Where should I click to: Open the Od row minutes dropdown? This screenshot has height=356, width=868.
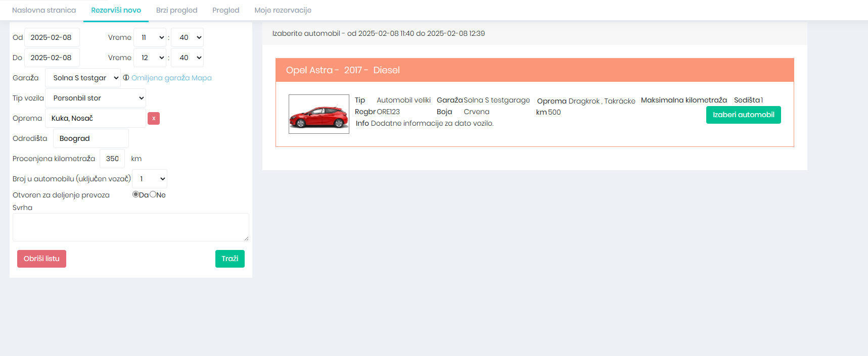tap(188, 37)
